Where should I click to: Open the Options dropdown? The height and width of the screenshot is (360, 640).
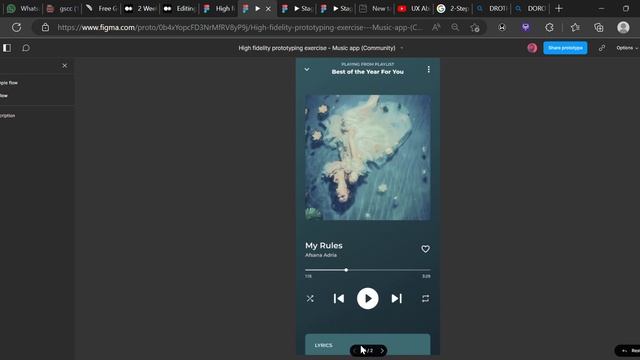[627, 48]
